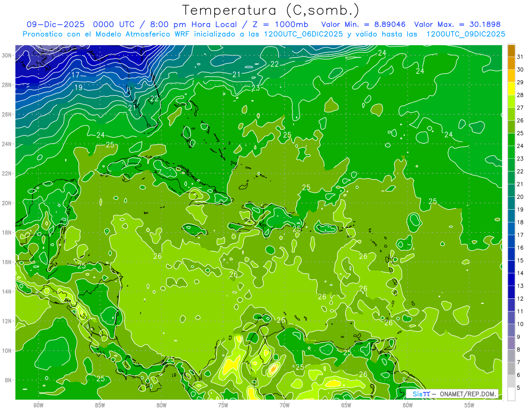Screen dimensions: 532x411
Task: Click the "55W" longitude axis label
Action: coord(469,405)
